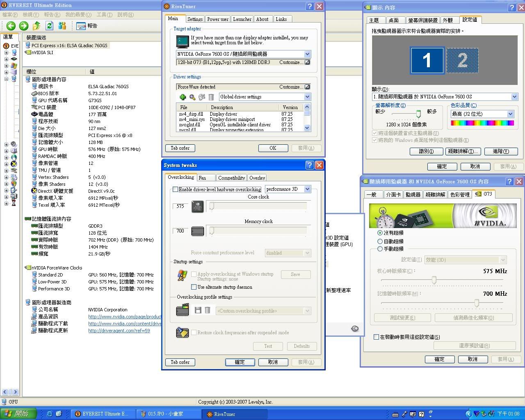Click the save floppy icon in overclocking profile settings
This screenshot has height=420, width=525.
[198, 310]
